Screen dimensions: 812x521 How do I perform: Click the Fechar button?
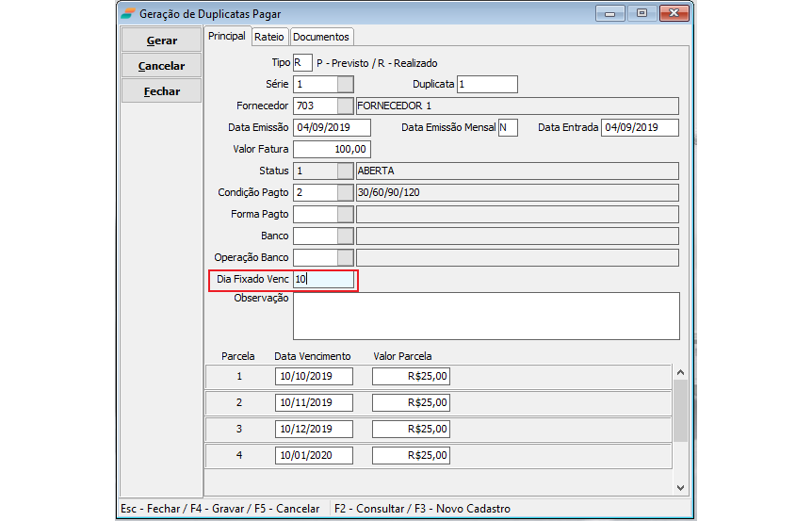(161, 91)
